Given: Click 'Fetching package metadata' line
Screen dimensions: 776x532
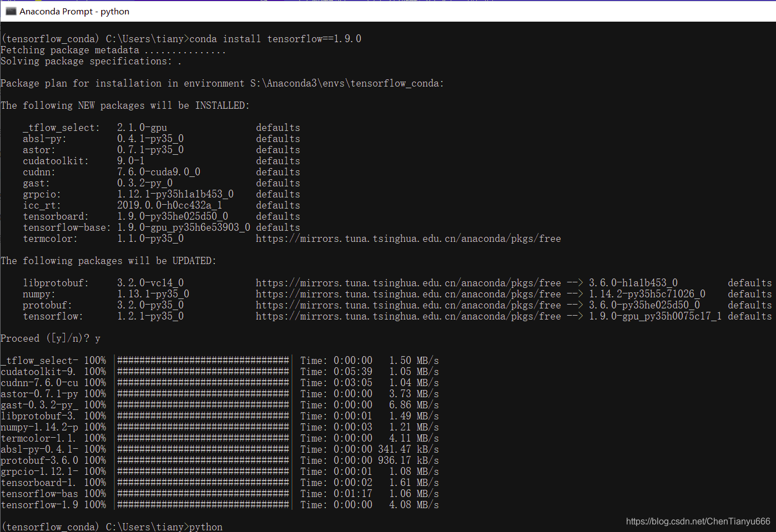Looking at the screenshot, I should [x=113, y=50].
